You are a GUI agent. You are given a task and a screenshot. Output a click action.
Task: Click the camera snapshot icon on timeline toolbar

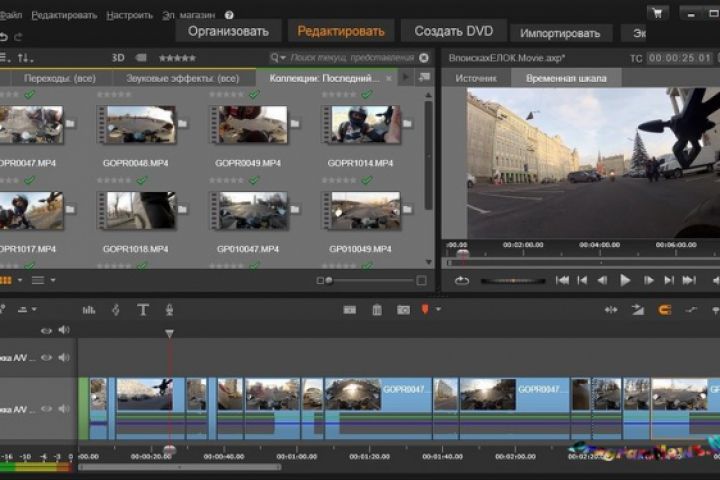(x=403, y=310)
